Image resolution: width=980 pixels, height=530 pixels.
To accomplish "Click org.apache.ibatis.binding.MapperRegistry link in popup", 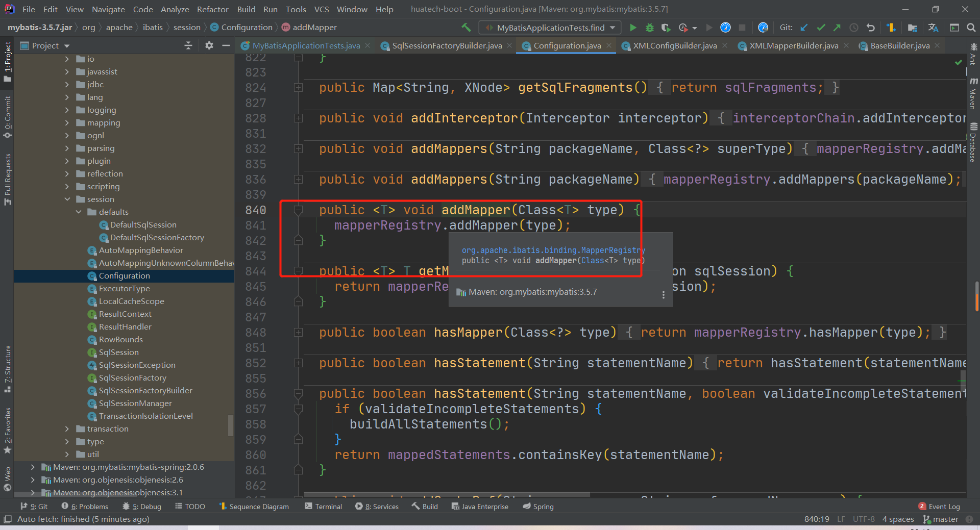I will [553, 250].
